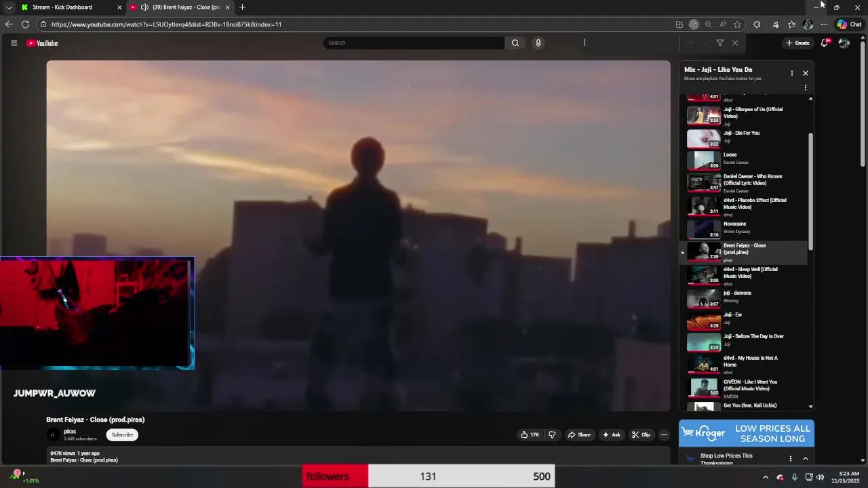Reload the page with refresh icon
The height and width of the screenshot is (488, 868).
[25, 24]
